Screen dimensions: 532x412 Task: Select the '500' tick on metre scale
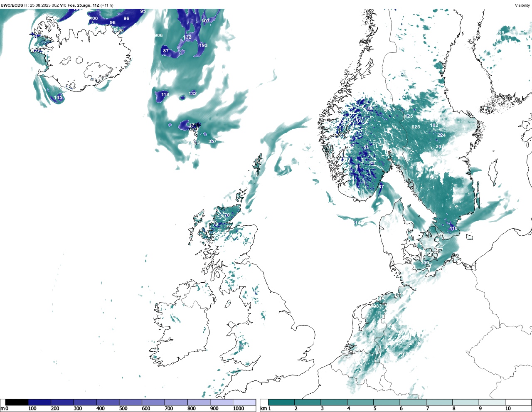(x=123, y=409)
